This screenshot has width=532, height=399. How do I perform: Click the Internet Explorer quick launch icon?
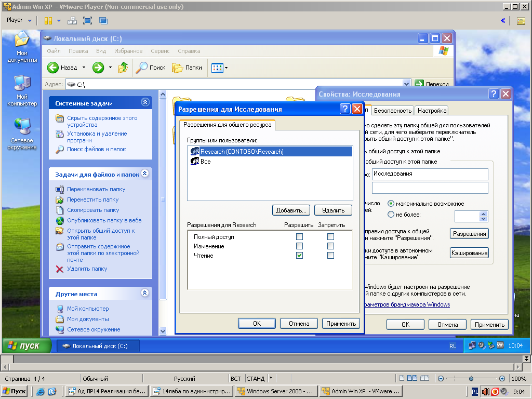(41, 392)
